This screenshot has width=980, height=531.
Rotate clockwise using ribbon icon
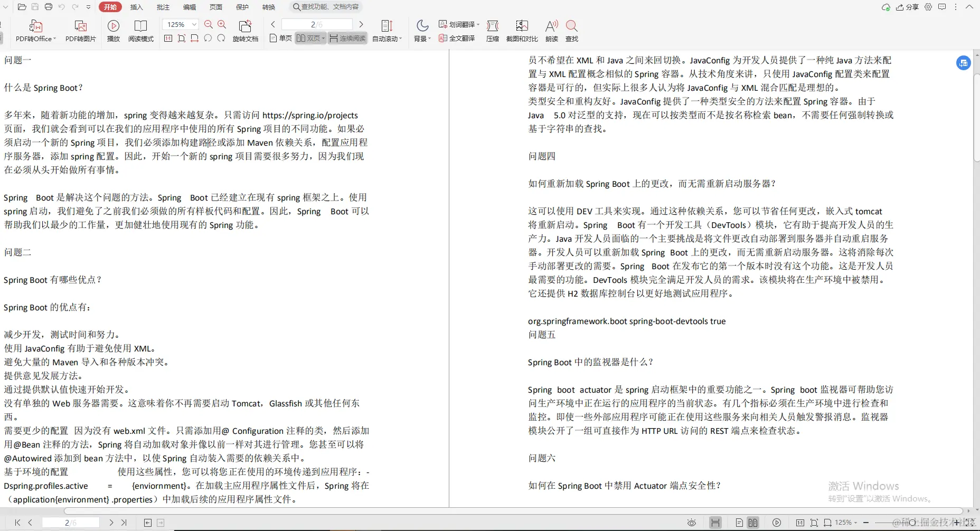tap(221, 38)
